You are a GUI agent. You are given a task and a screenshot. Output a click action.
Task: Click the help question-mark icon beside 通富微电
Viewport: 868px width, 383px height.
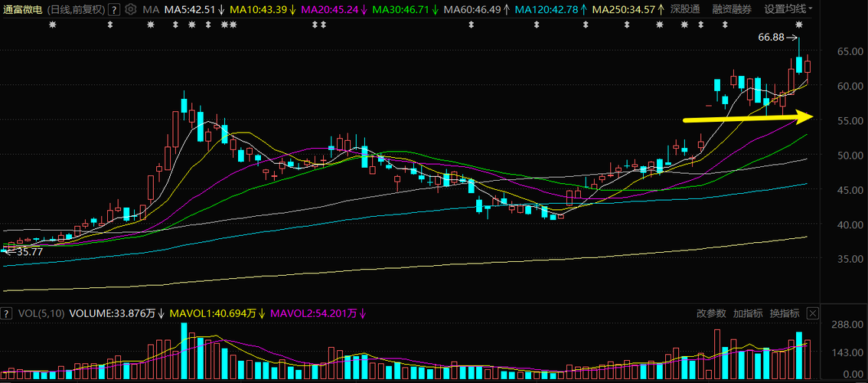click(113, 9)
